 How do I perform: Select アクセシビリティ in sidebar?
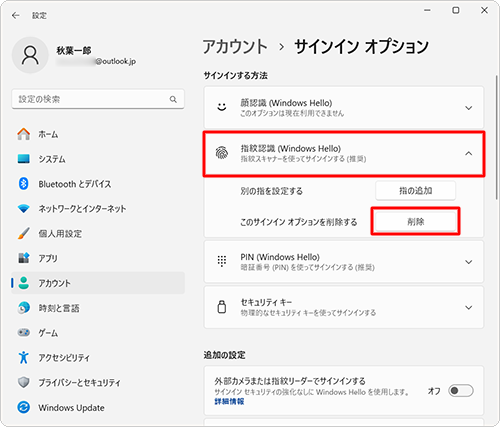click(98, 357)
